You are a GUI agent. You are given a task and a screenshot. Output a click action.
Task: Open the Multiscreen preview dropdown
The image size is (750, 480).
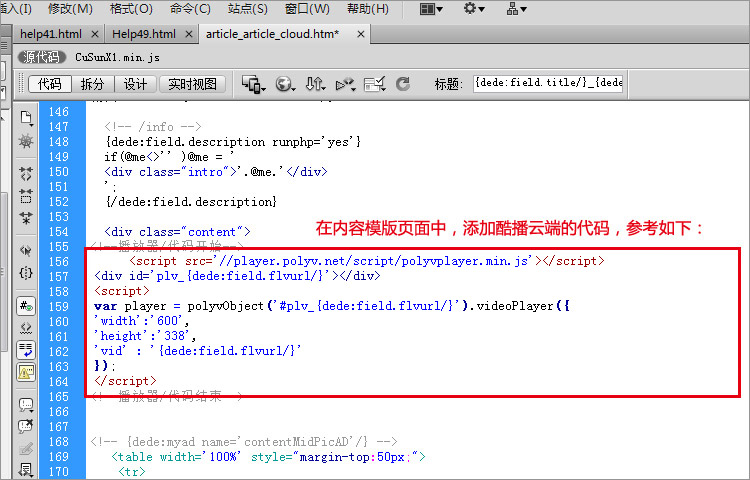(x=254, y=84)
